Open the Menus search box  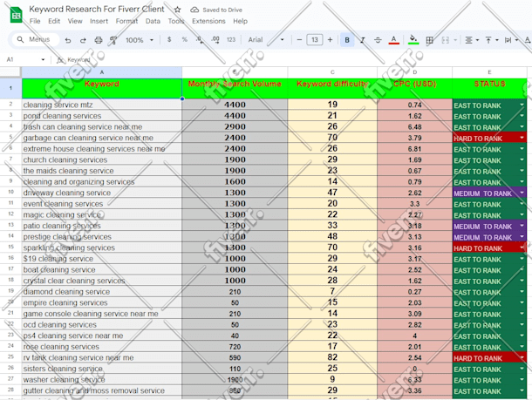[x=34, y=40]
